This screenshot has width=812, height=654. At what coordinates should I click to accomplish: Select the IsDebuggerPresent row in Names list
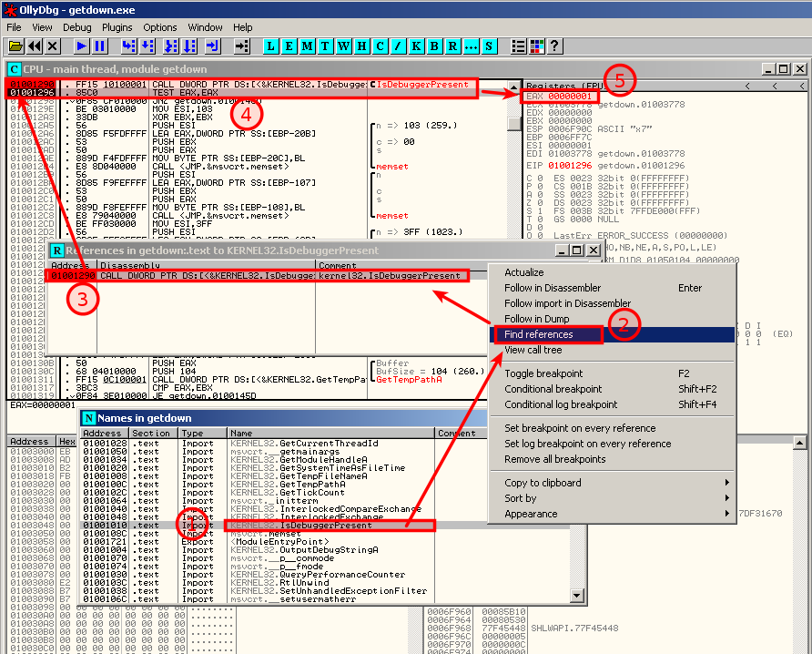[329, 526]
